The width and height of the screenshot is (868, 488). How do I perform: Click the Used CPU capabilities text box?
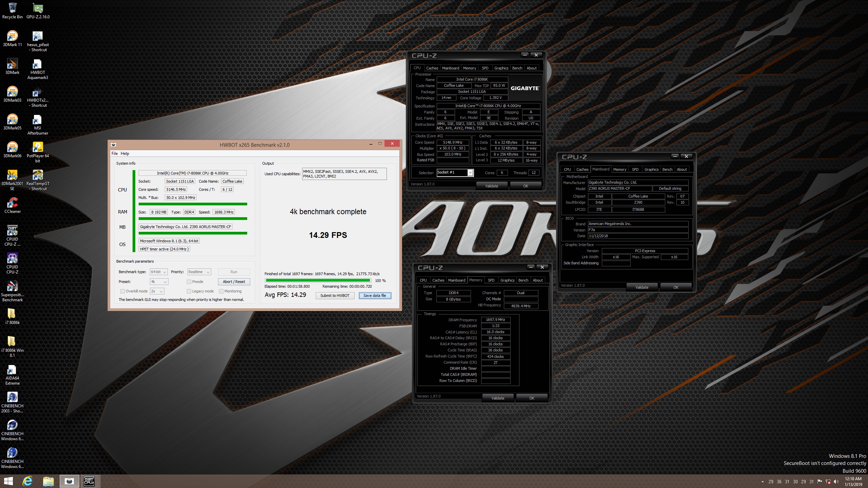click(x=344, y=174)
